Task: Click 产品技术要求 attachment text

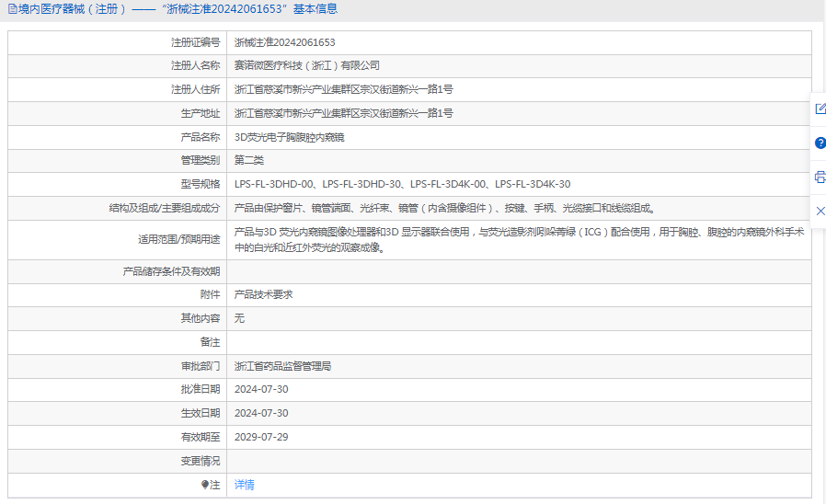Action: (263, 294)
